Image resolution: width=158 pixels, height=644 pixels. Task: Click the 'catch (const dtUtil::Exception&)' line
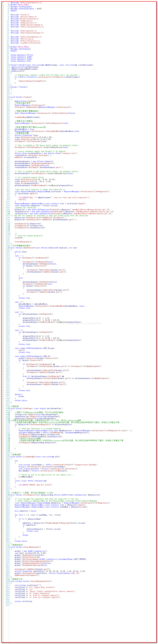[31, 481]
